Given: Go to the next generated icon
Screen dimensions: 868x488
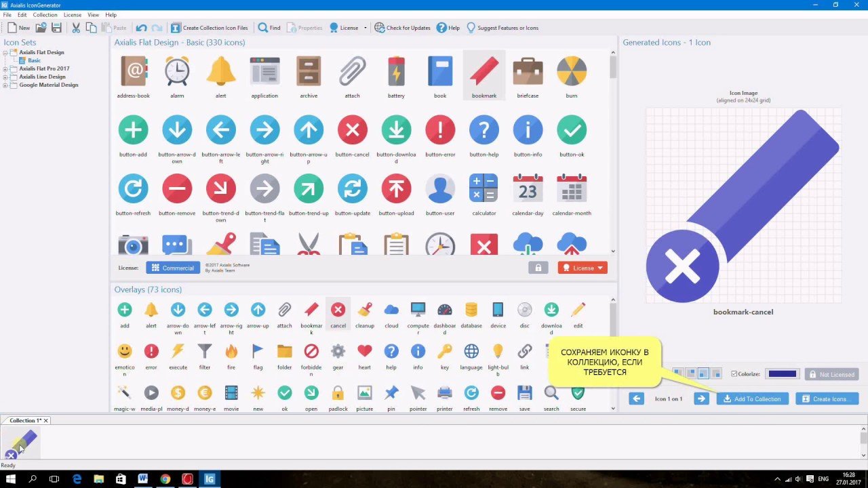Looking at the screenshot, I should pyautogui.click(x=701, y=399).
